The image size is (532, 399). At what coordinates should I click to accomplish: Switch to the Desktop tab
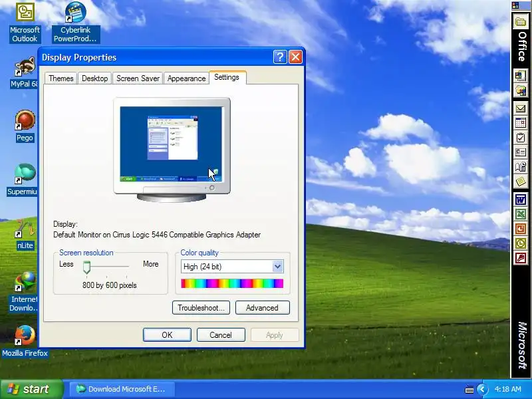coord(94,78)
